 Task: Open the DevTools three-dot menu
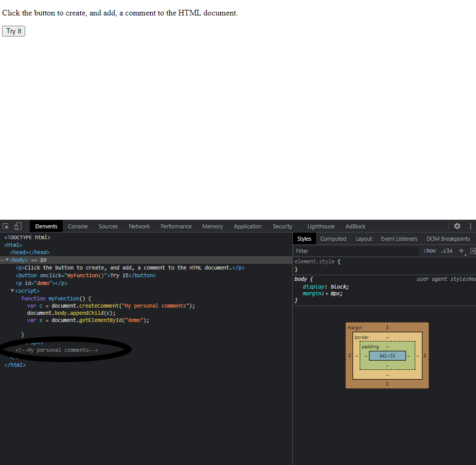tap(470, 226)
